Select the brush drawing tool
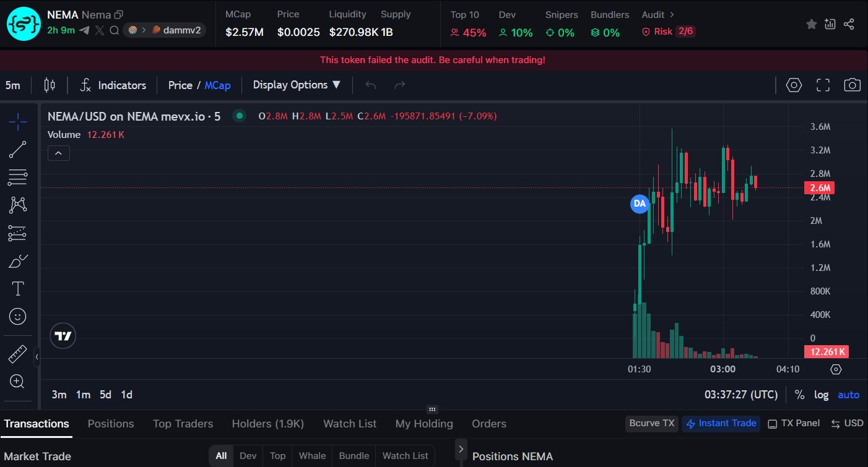868x467 pixels. [x=18, y=261]
